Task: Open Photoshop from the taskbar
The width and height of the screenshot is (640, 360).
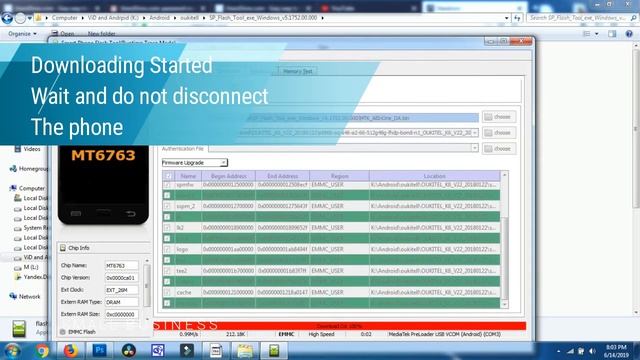Action: [100, 351]
